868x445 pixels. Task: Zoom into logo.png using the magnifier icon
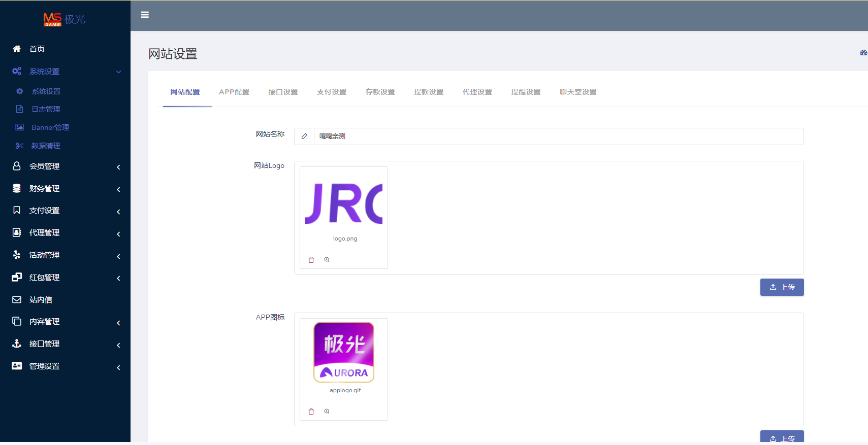[327, 260]
